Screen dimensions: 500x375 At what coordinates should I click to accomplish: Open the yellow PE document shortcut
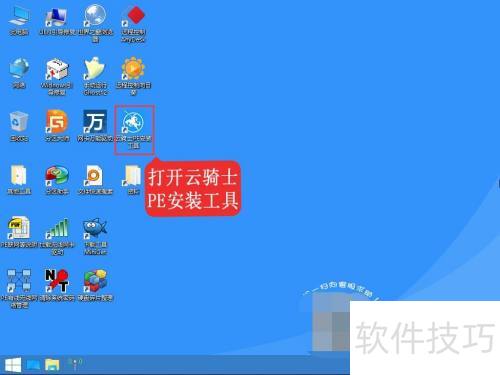19,228
